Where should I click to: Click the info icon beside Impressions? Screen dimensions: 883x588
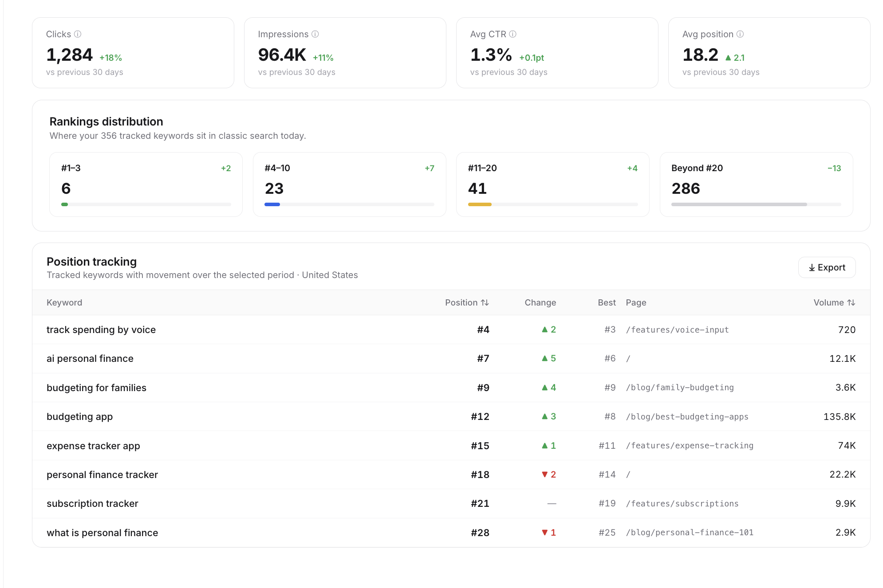(315, 34)
